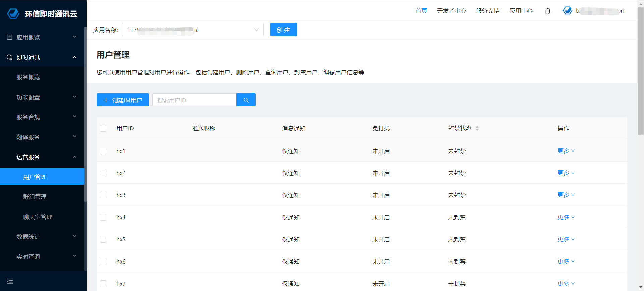Check the box for user hx3
This screenshot has height=291, width=644.
(103, 195)
